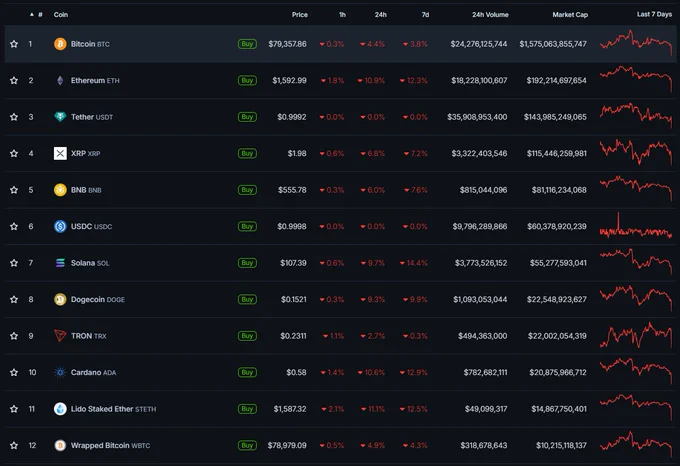This screenshot has width=680, height=466.
Task: Open TRON's 7-day sparkline chart
Action: pyautogui.click(x=636, y=335)
